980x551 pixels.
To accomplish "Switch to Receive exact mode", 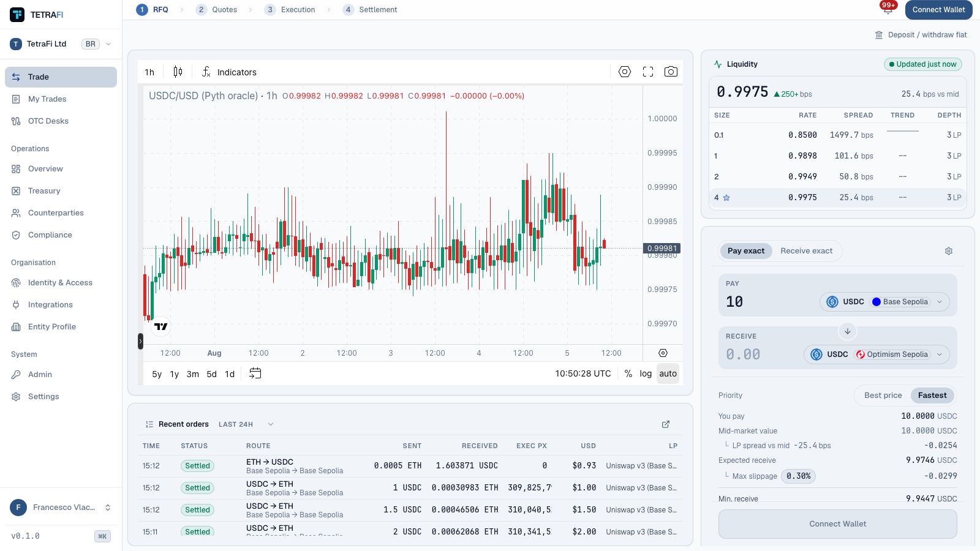I will tap(806, 251).
